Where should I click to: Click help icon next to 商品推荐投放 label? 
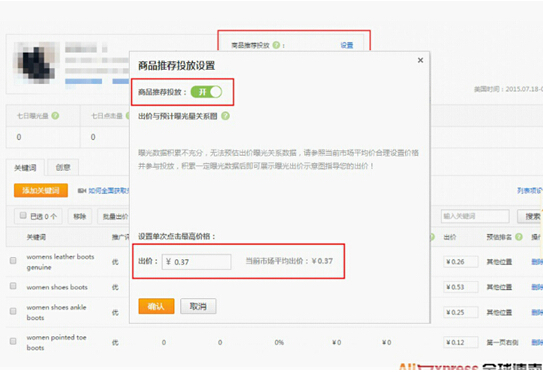pos(276,45)
